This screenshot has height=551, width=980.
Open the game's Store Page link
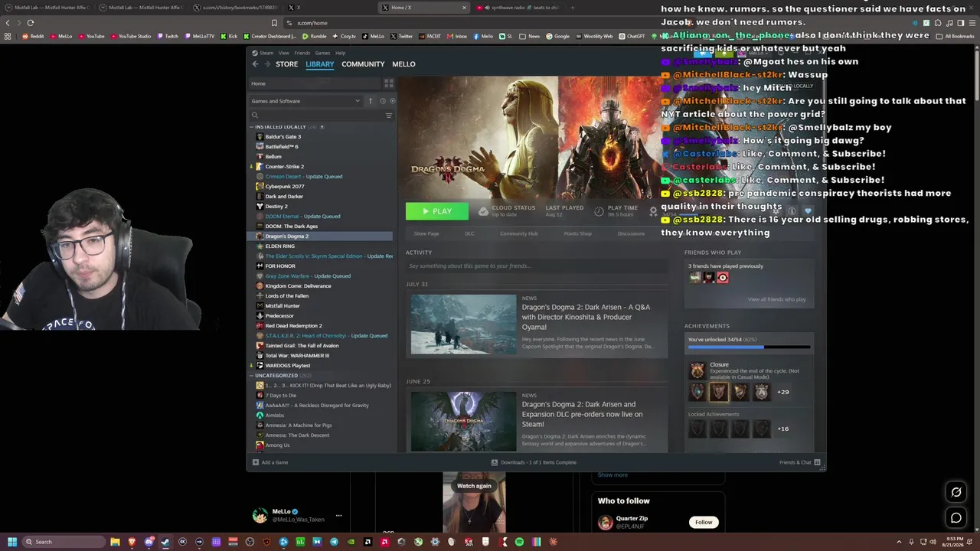point(426,233)
